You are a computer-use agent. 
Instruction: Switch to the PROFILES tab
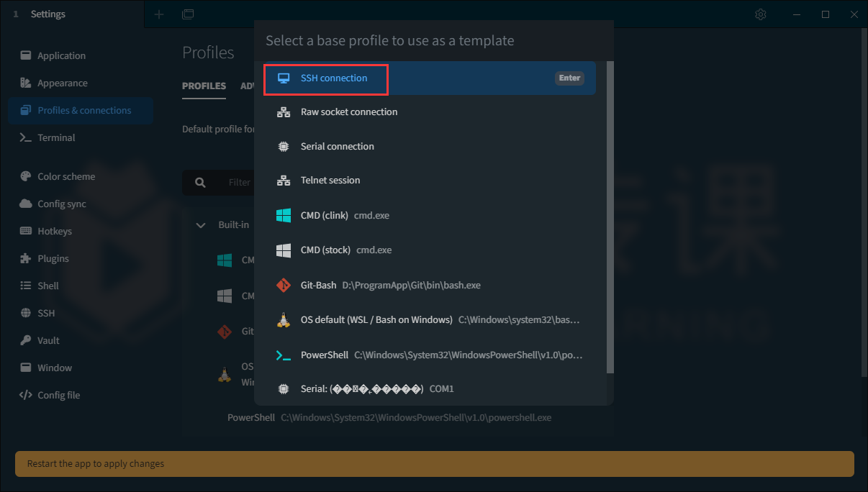[x=204, y=86]
